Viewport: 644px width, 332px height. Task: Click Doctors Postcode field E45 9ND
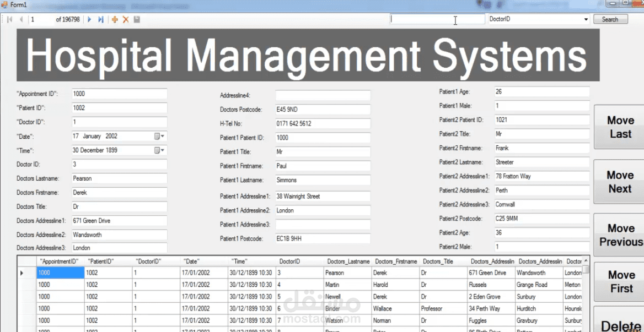coord(323,110)
